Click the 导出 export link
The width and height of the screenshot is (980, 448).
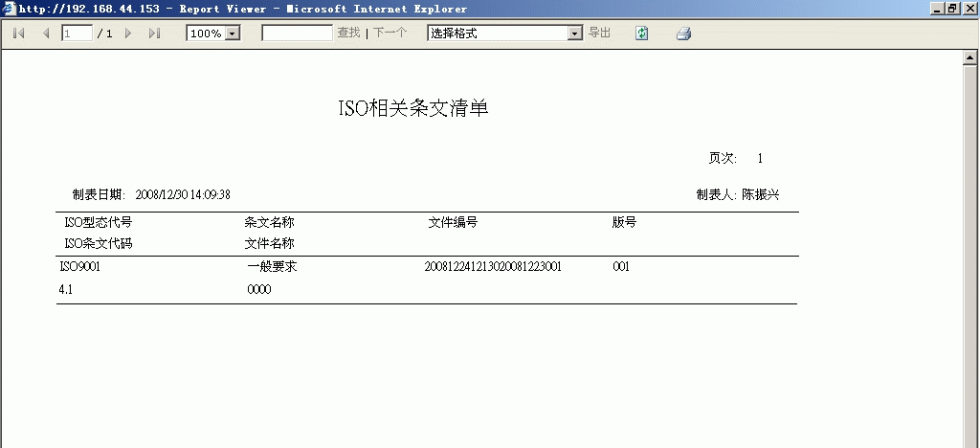[x=599, y=34]
